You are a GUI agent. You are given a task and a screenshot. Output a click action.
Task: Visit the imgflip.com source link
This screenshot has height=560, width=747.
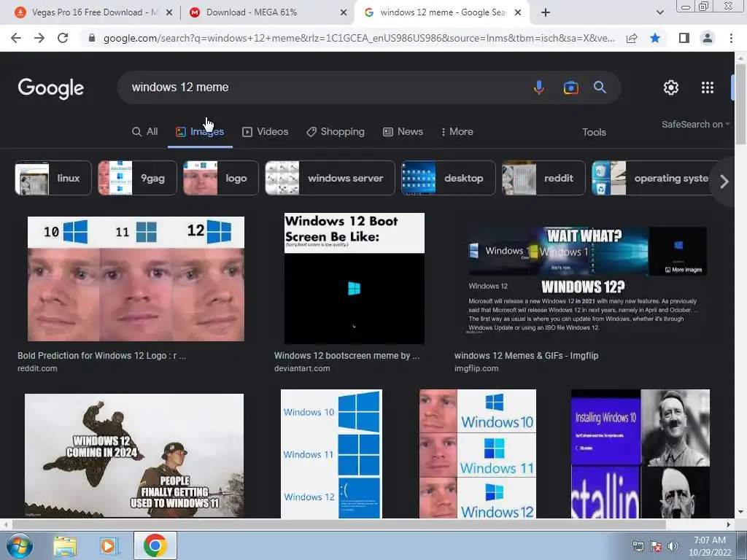coord(476,368)
